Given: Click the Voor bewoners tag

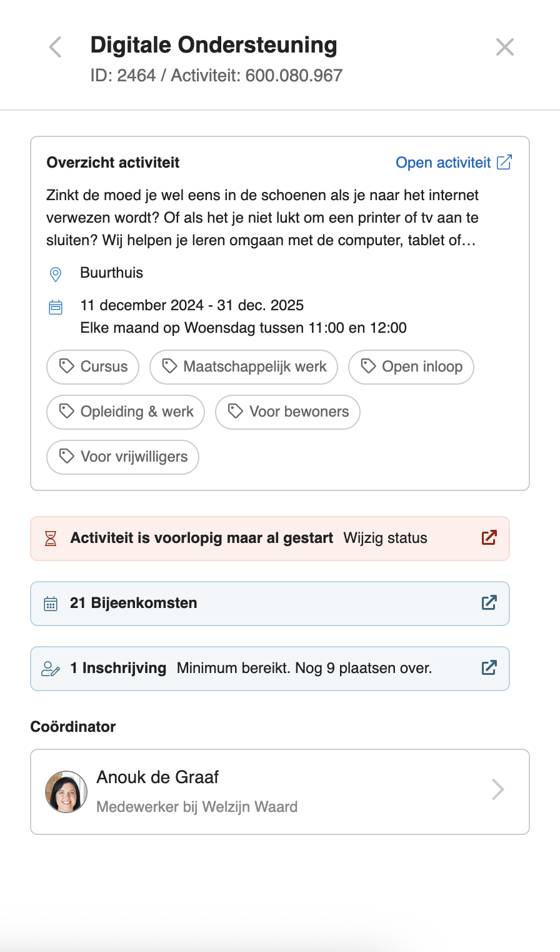Looking at the screenshot, I should pos(287,412).
